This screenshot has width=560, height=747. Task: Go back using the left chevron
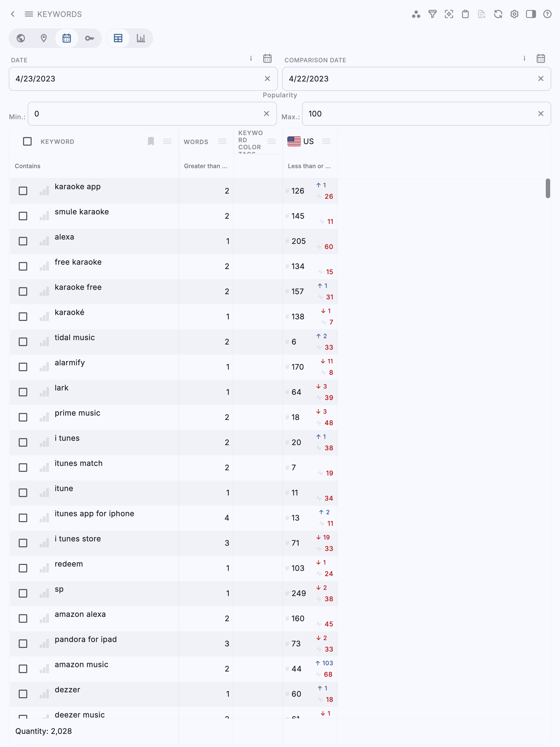click(x=13, y=14)
